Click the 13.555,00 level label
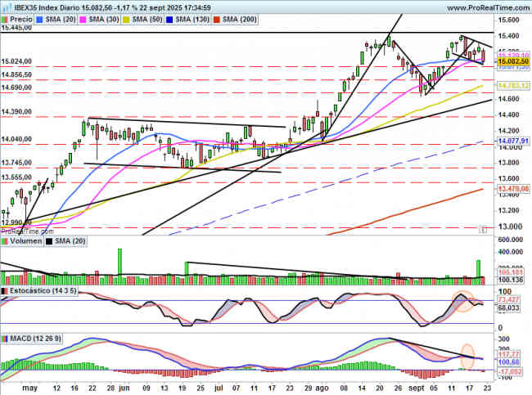This screenshot has height=395, width=532. (16, 177)
